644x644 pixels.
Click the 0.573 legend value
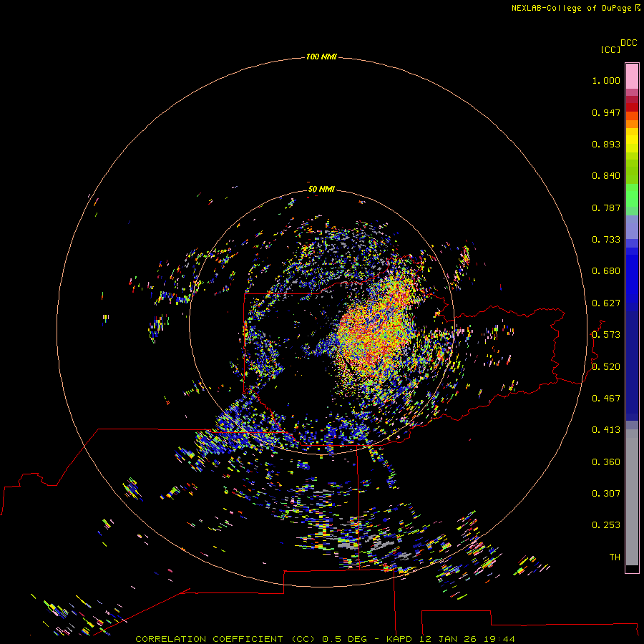(x=606, y=335)
